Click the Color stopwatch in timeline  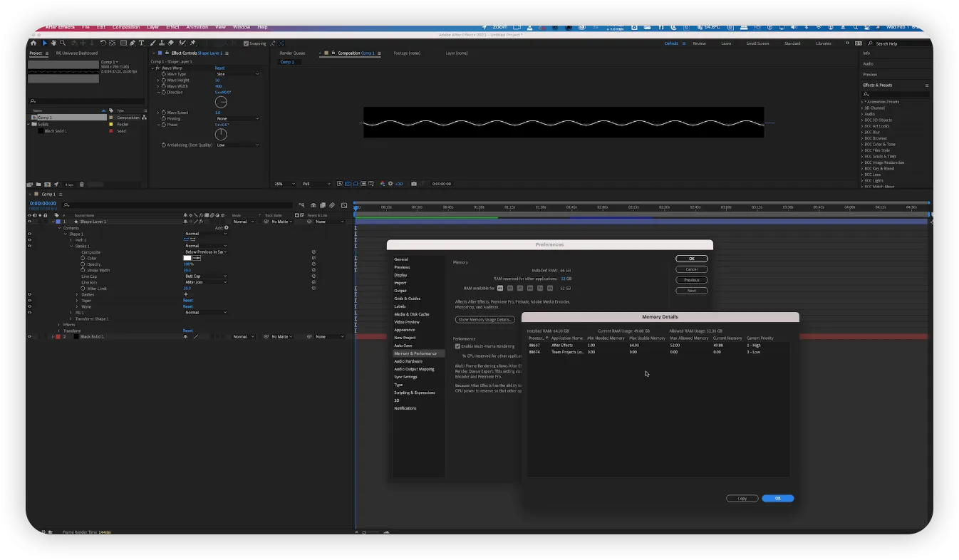point(83,258)
